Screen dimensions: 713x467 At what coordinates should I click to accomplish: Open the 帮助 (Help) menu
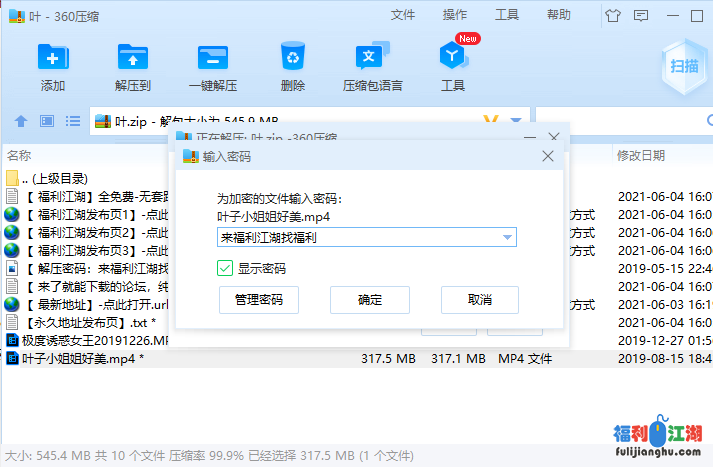pyautogui.click(x=559, y=15)
